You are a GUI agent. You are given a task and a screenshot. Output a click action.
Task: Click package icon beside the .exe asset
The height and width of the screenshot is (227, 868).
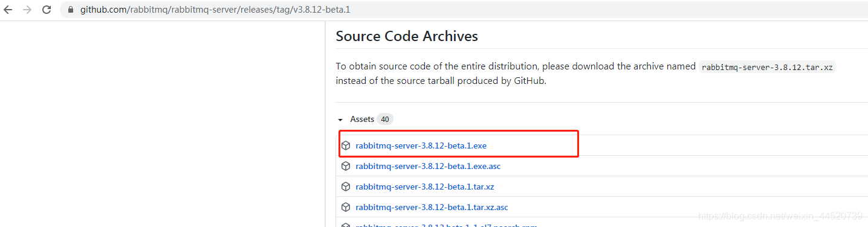(346, 145)
